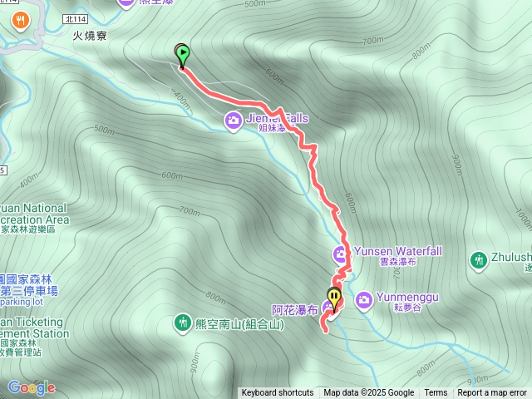Open the Yunmenggu camera pin

(364, 301)
